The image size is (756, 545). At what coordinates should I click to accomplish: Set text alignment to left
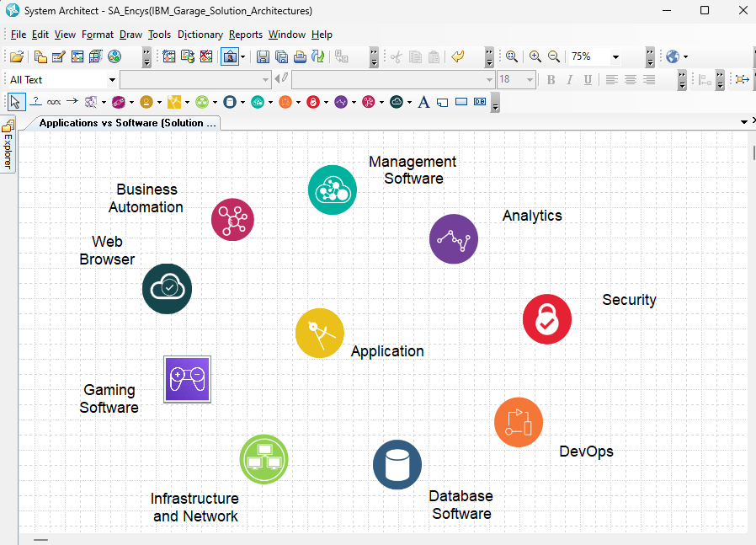tap(612, 79)
